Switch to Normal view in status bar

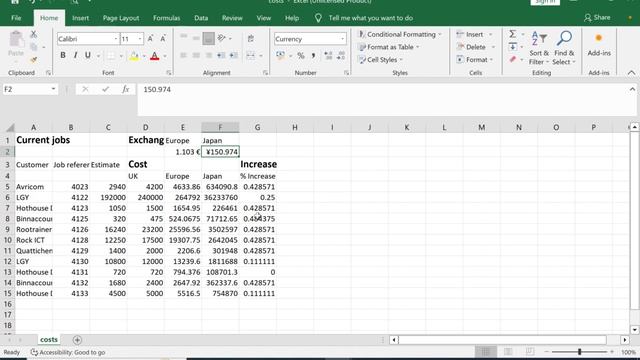486,352
